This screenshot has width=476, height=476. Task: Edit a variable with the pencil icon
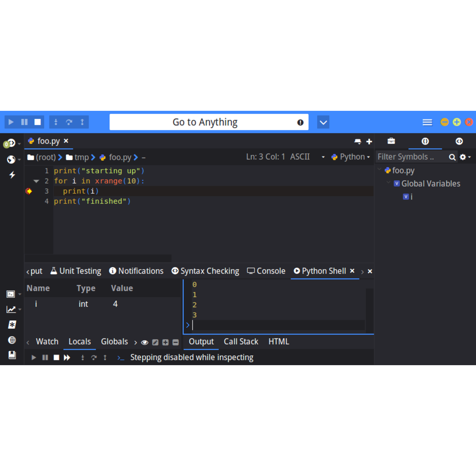pyautogui.click(x=155, y=342)
